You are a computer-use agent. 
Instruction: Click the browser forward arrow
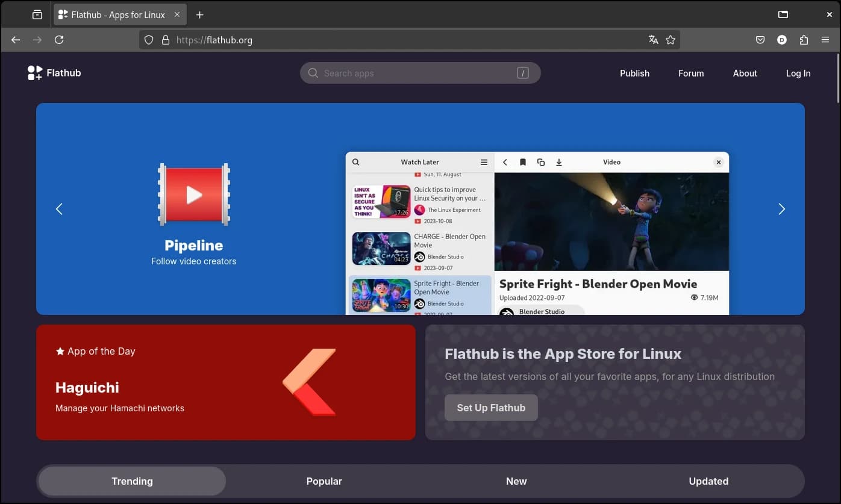click(x=37, y=40)
